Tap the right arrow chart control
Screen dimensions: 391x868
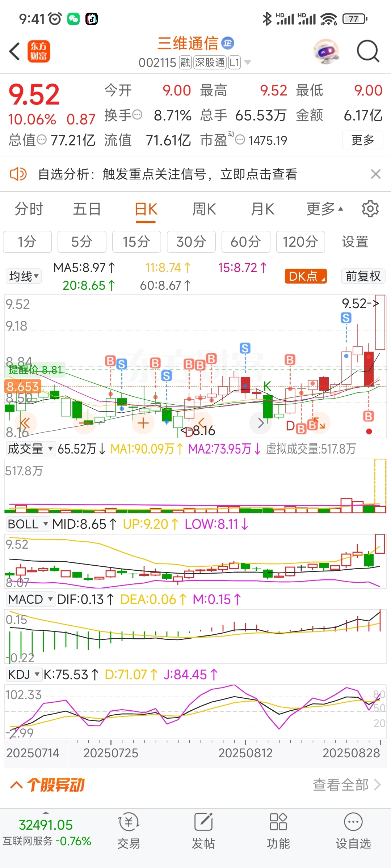261,422
